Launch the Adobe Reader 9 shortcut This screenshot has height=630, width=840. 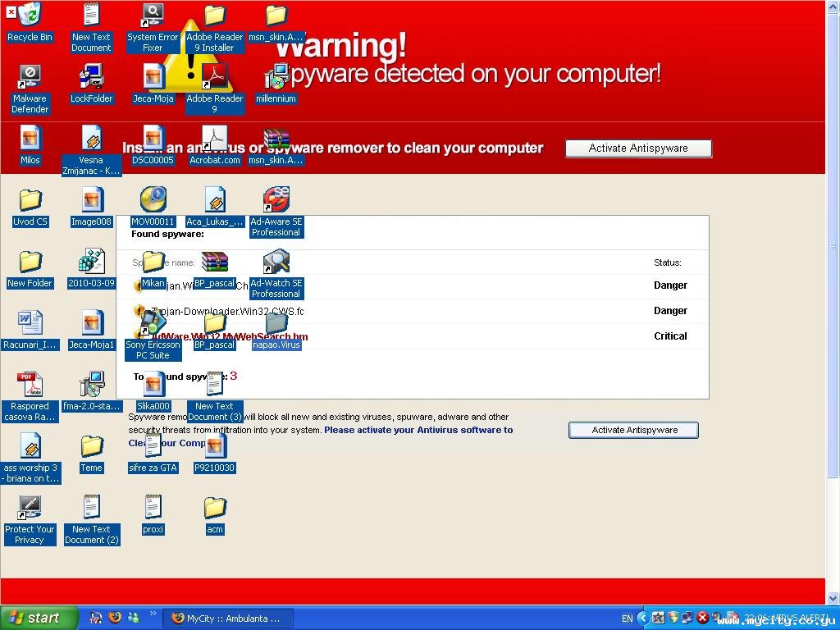[x=214, y=89]
